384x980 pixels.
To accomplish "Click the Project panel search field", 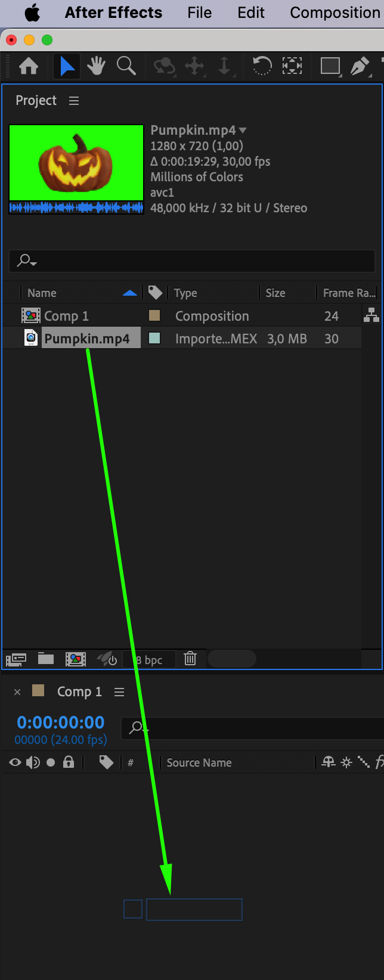I will pos(192,260).
